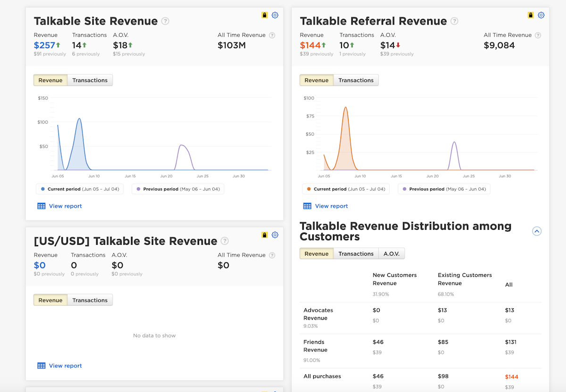The image size is (566, 392).
Task: Click the table icon beside View report
Action: (41, 206)
